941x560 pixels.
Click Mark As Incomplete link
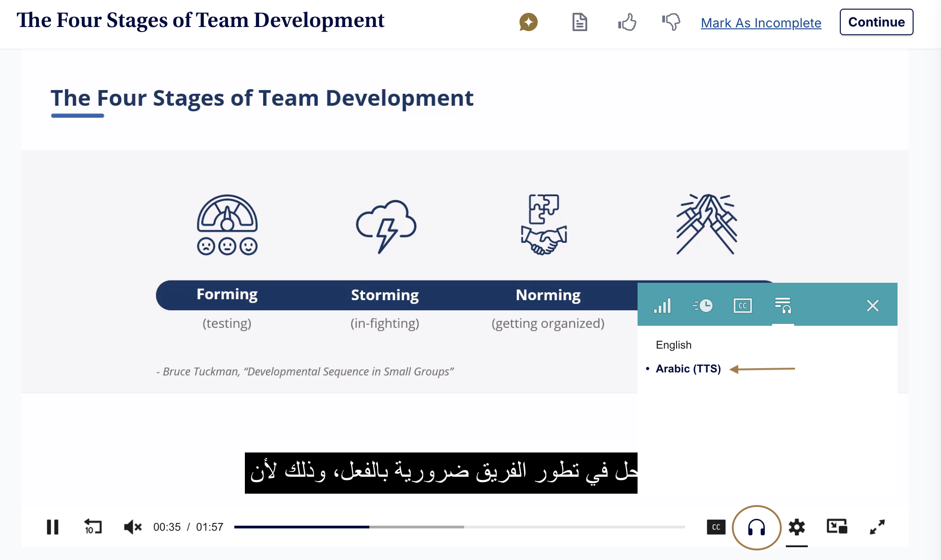[761, 23]
